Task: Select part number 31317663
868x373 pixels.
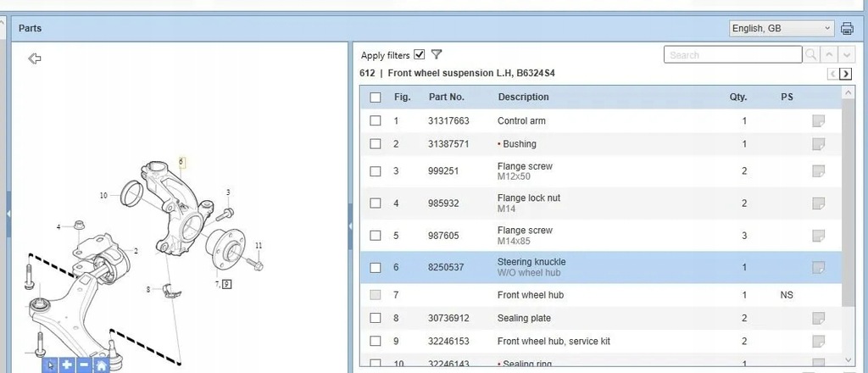Action: pos(448,120)
